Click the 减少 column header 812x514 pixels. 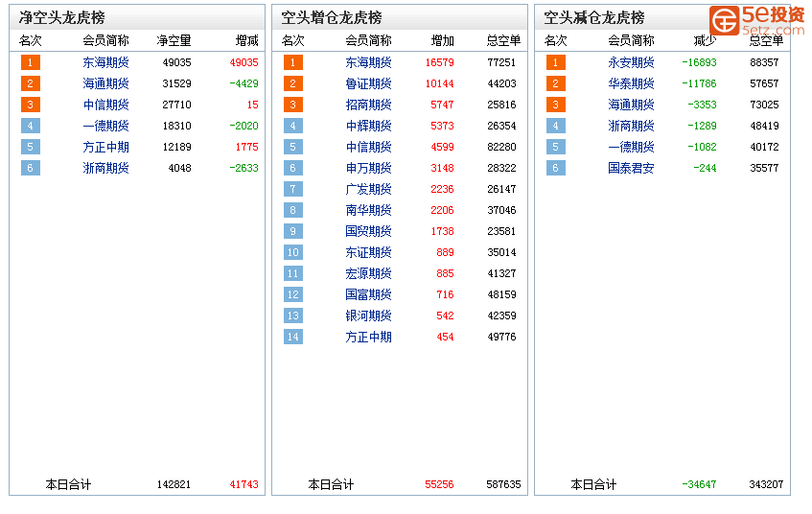click(705, 40)
